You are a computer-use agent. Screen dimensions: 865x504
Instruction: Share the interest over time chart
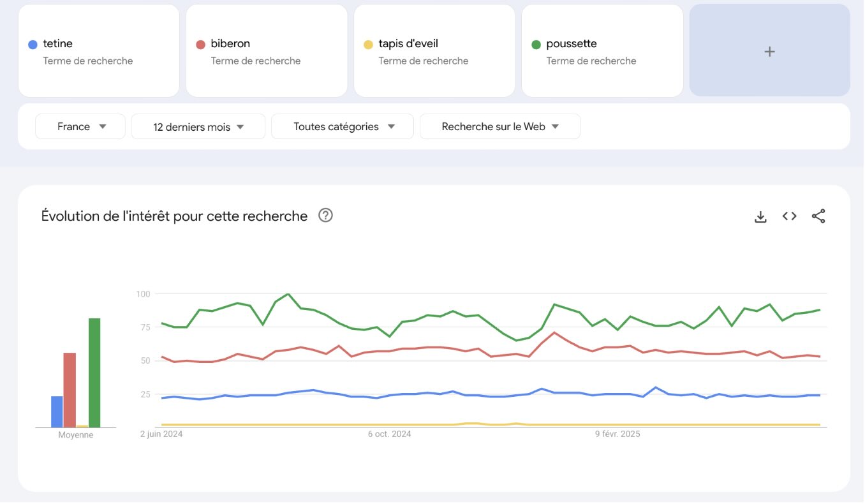point(818,216)
